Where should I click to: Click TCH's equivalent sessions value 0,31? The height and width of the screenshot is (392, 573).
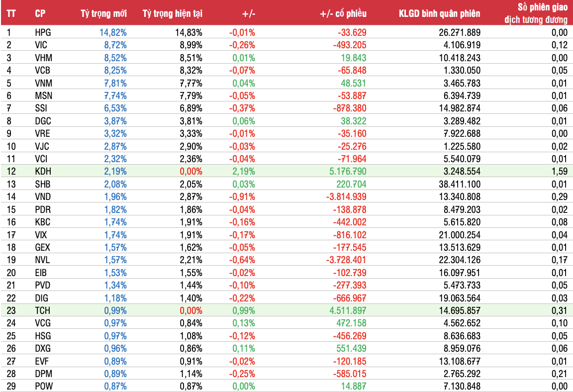(560, 310)
